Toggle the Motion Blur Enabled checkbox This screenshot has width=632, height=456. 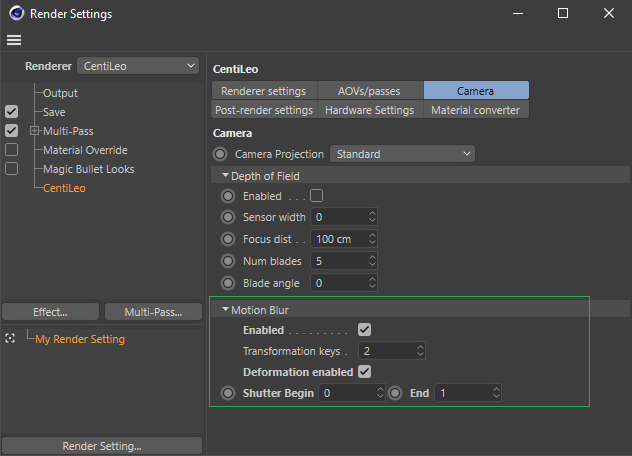pyautogui.click(x=365, y=330)
